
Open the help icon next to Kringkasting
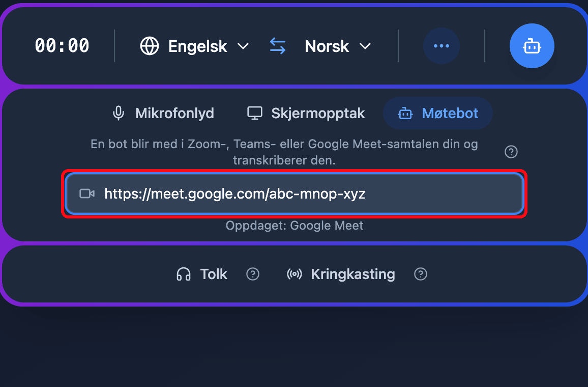tap(420, 274)
